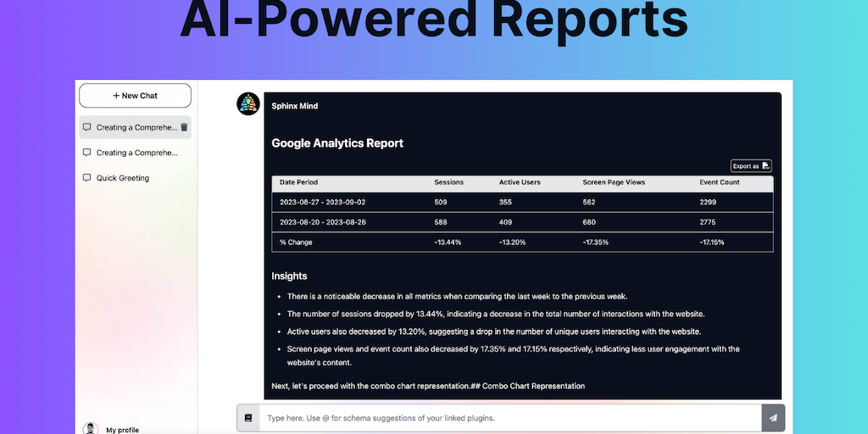
Task: Open the Sphinx Mind avatar logo
Action: [x=248, y=104]
